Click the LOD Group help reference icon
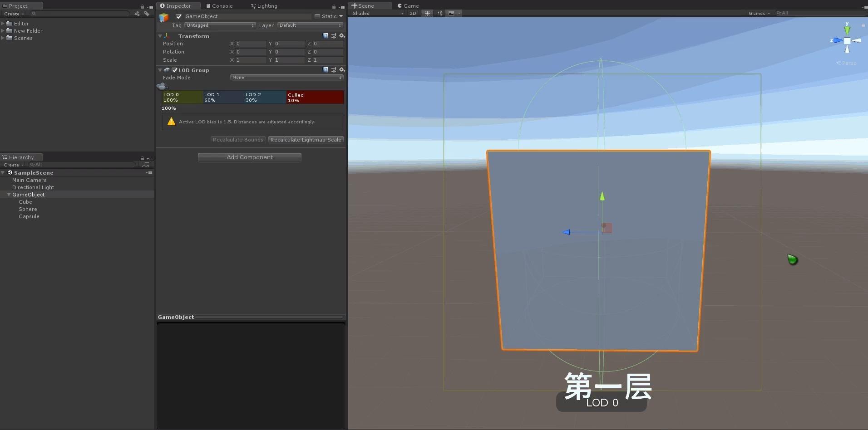This screenshot has width=868, height=430. tap(325, 70)
